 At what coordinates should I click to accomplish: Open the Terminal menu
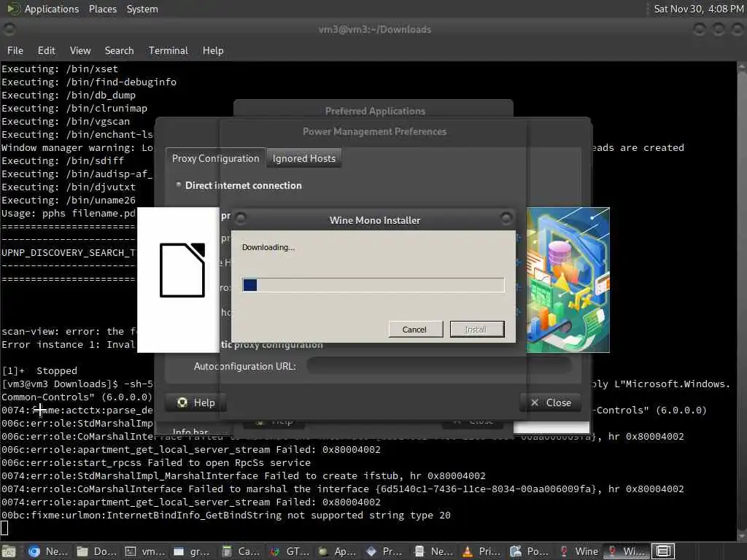tap(169, 50)
